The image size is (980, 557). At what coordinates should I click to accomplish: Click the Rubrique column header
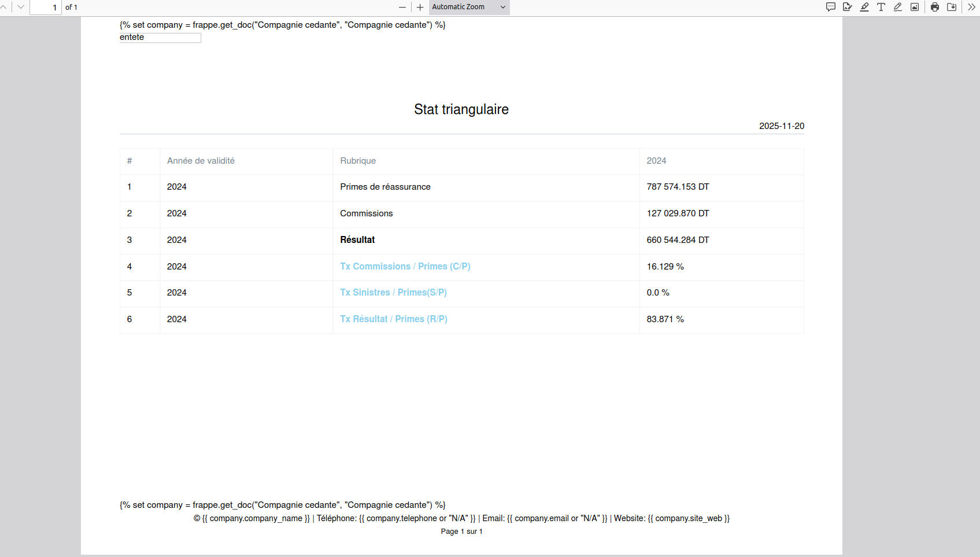pos(358,161)
